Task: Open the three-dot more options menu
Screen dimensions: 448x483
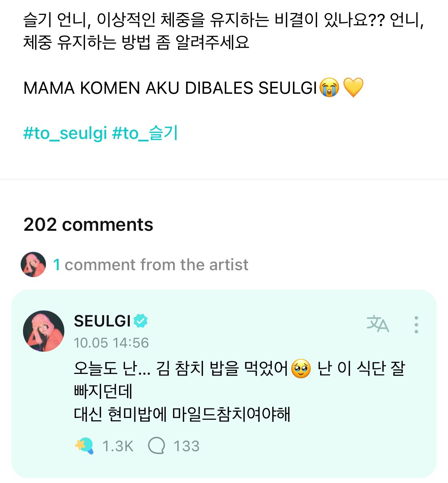Action: (x=416, y=325)
